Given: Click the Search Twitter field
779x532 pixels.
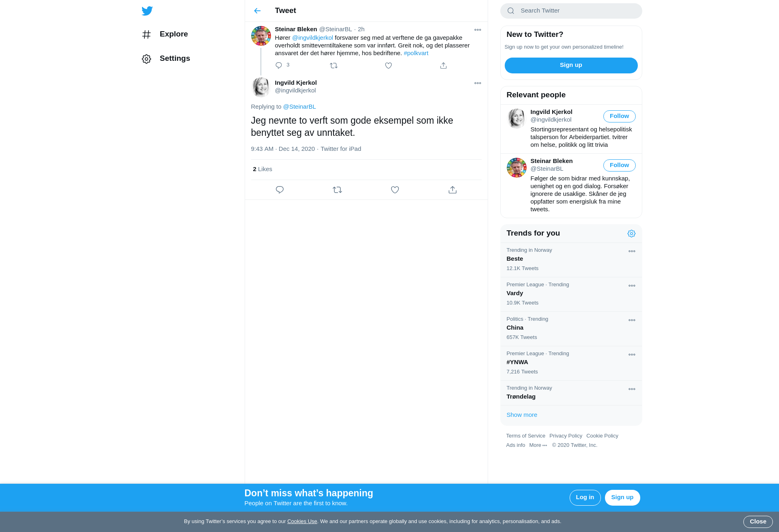Looking at the screenshot, I should click(x=571, y=11).
